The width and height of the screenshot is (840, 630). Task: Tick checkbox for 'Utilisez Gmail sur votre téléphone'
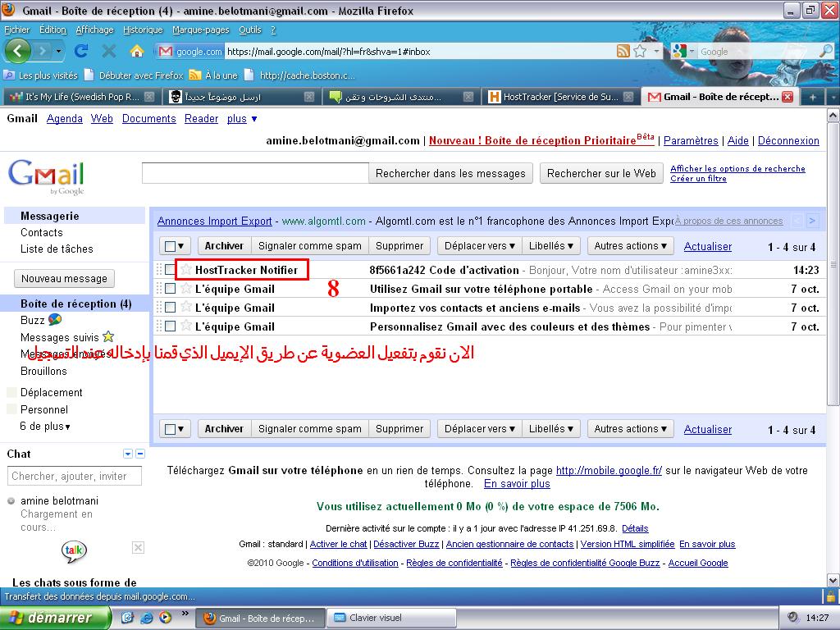(x=171, y=289)
